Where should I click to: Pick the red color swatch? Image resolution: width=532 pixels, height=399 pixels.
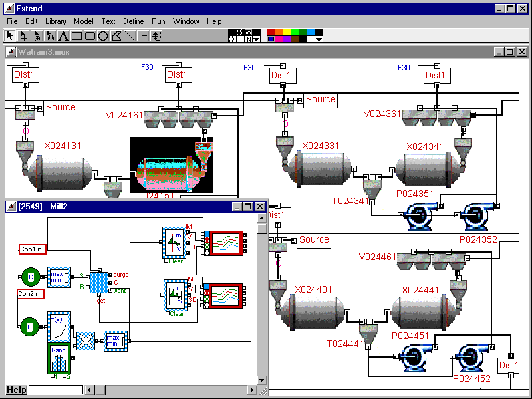coord(271,32)
